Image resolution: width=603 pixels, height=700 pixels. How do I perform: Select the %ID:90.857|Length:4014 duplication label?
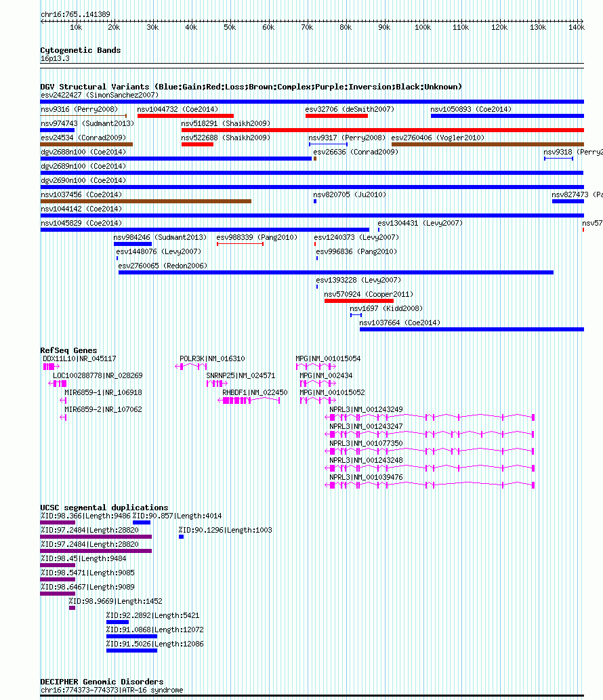point(178,516)
